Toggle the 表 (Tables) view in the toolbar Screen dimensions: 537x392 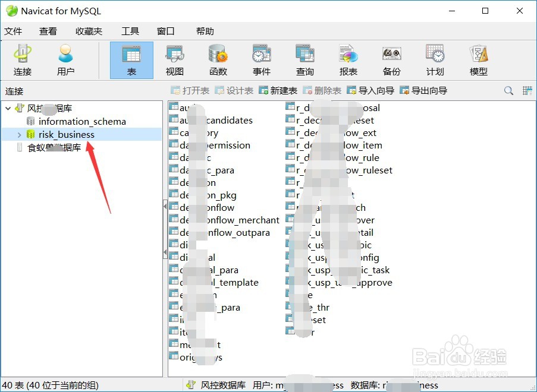click(x=131, y=59)
